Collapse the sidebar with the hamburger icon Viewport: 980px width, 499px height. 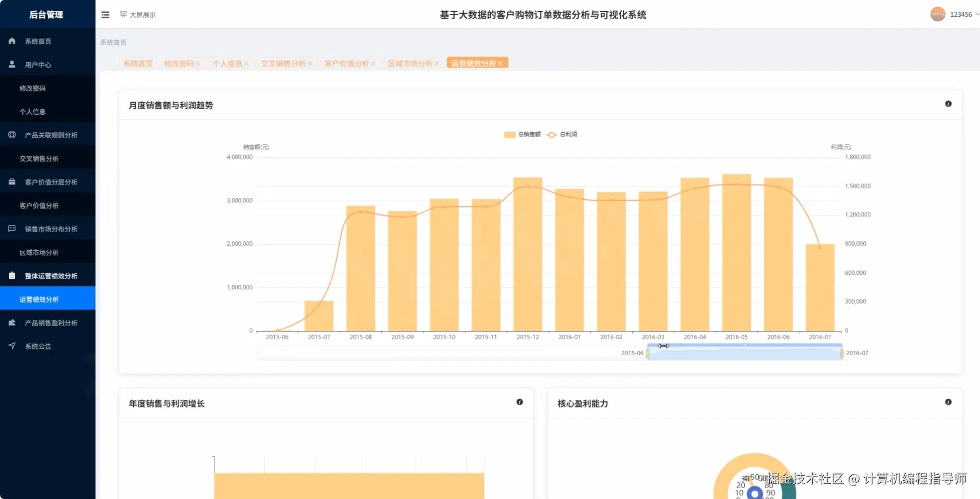(x=105, y=15)
